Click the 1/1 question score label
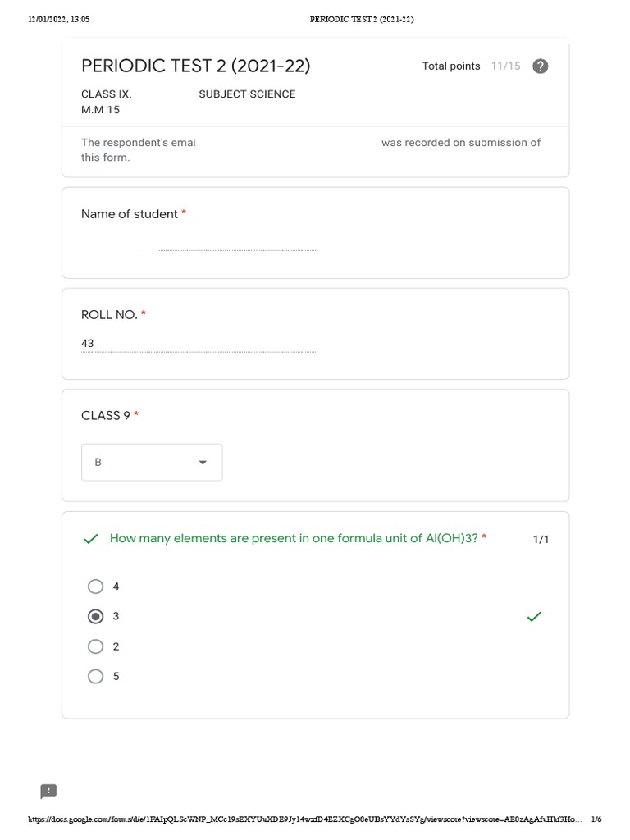The width and height of the screenshot is (630, 840). 541,540
